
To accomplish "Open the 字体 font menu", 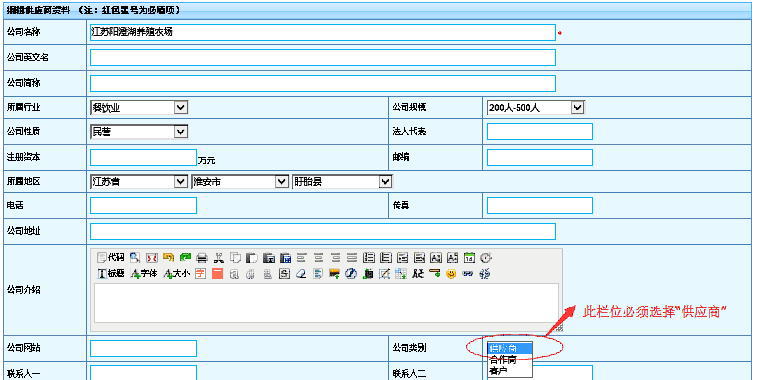I will pyautogui.click(x=144, y=274).
